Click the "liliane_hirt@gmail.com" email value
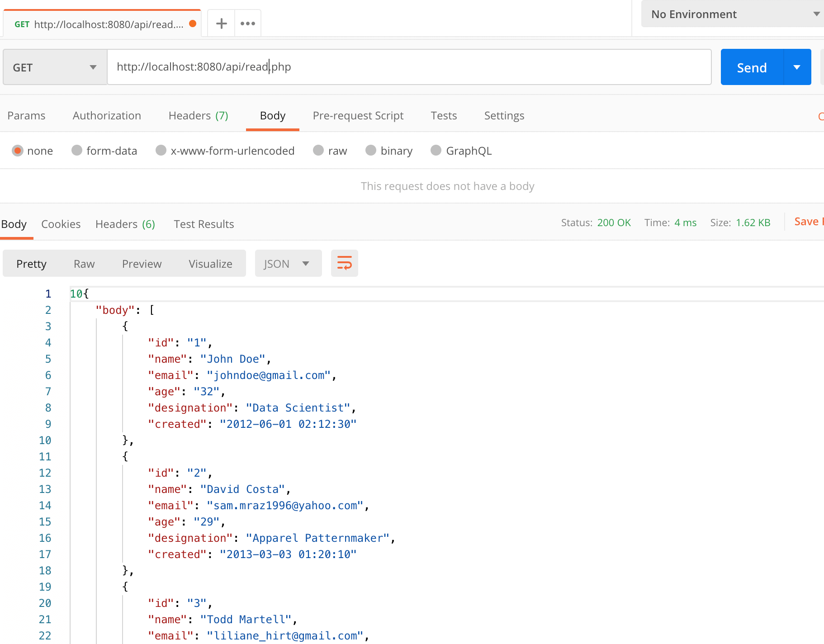This screenshot has width=824, height=644. click(x=285, y=636)
